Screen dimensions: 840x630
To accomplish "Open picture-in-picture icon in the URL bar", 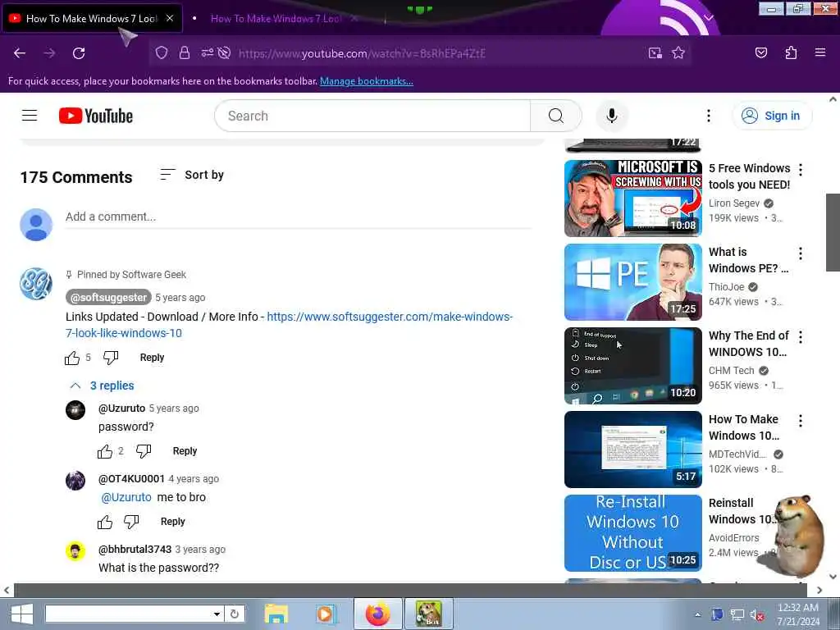I will point(655,52).
